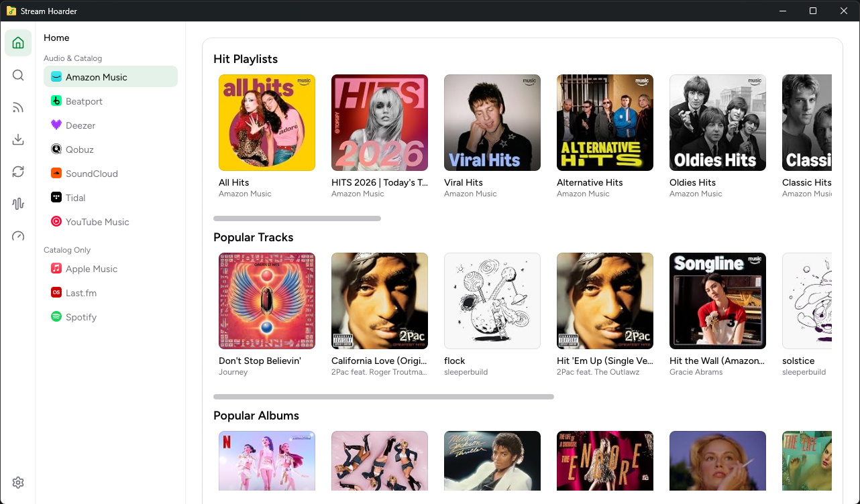The image size is (860, 504).
Task: Click the "Viral Hits" playlist title
Action: coord(464,182)
